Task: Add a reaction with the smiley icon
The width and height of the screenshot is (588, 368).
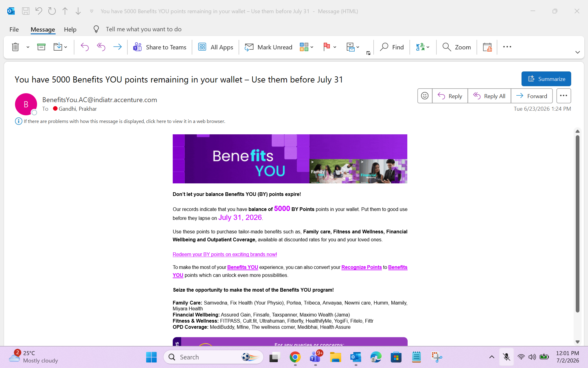Action: pyautogui.click(x=425, y=96)
